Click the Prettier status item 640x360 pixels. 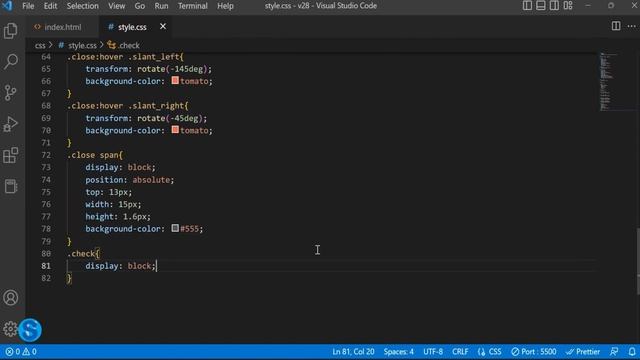click(x=583, y=351)
